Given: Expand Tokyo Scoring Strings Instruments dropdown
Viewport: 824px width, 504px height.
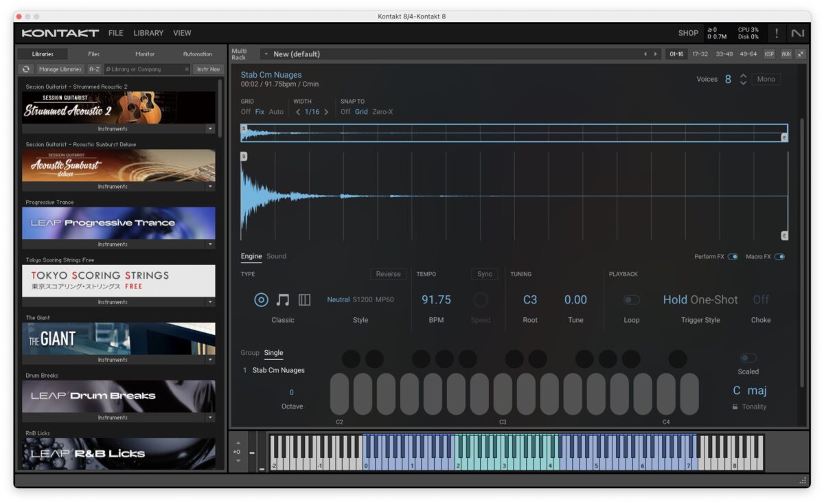Looking at the screenshot, I should (x=210, y=301).
